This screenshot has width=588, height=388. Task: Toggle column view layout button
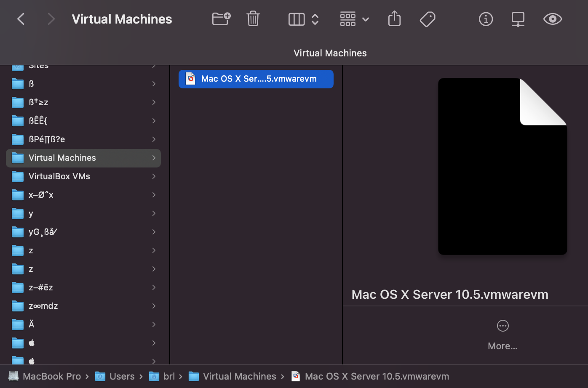point(297,19)
